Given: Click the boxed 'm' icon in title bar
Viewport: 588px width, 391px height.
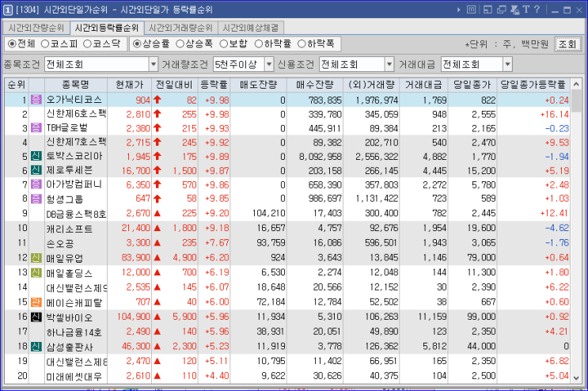Looking at the screenshot, I should [472, 9].
